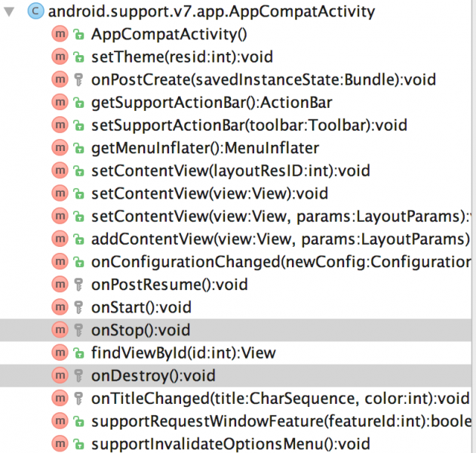Select onConfigurationChanged(newConfig:Configuration) method

point(281,262)
